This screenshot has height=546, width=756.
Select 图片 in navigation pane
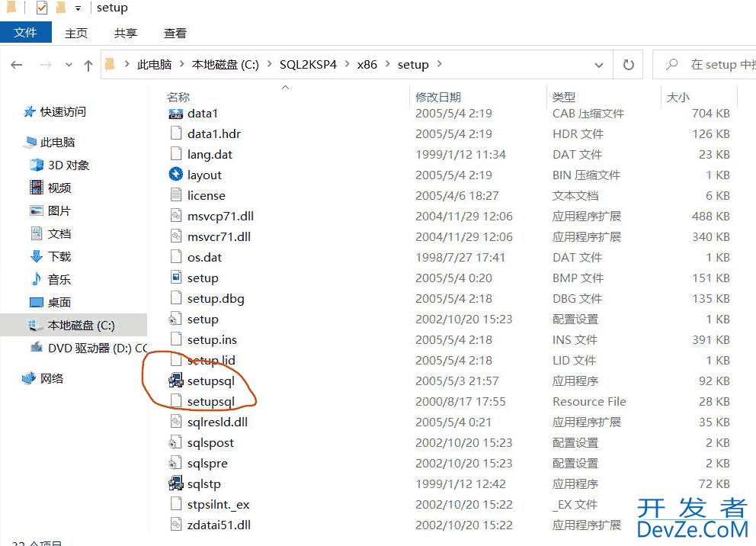pyautogui.click(x=59, y=210)
